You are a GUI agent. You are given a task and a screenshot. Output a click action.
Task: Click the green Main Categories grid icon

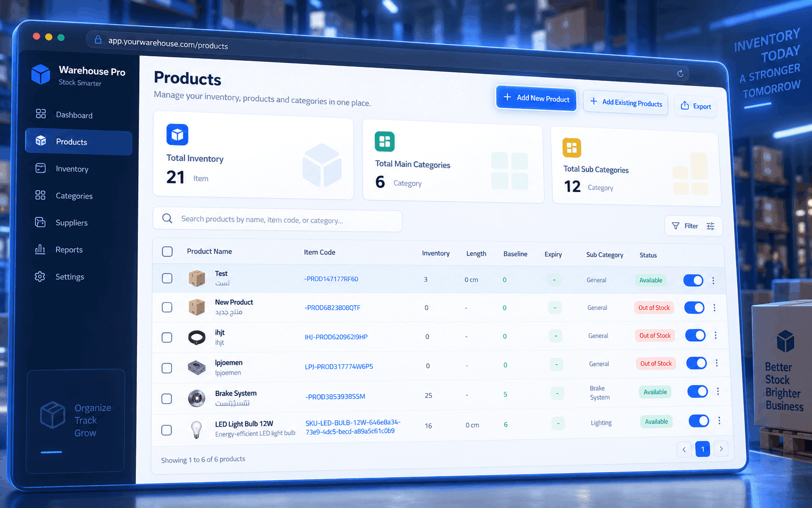[x=384, y=141]
